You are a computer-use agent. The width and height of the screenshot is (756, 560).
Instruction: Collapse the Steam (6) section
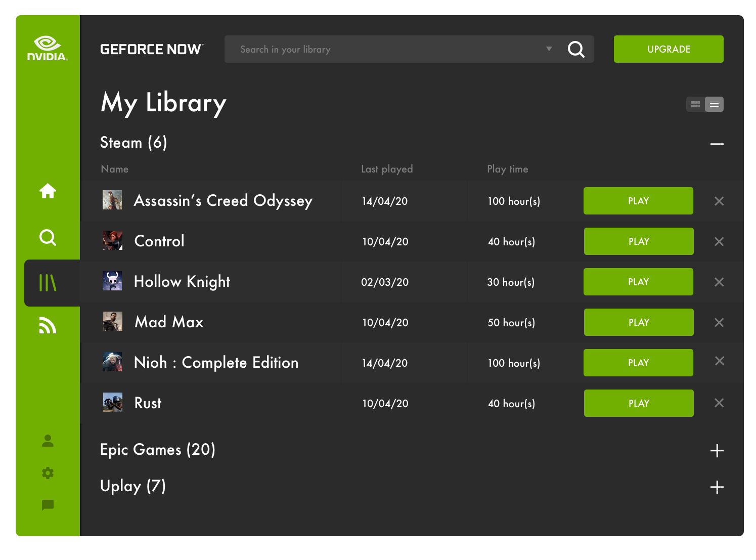[x=717, y=144]
